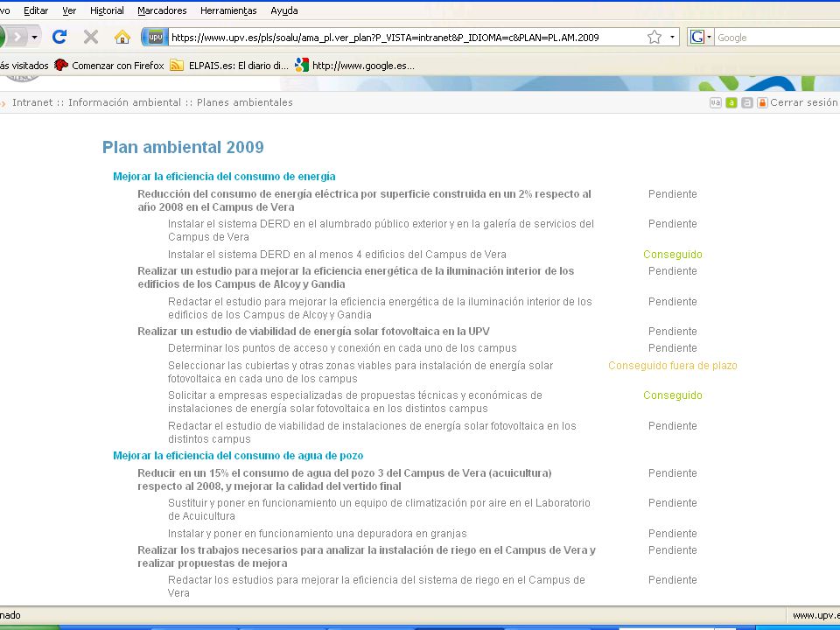Click Conseguido status for DERD 4 edificios
840x630 pixels.
(672, 255)
